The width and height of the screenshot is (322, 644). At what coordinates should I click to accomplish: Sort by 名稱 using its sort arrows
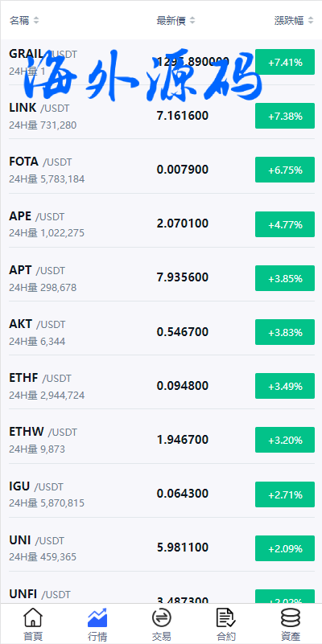coord(36,21)
